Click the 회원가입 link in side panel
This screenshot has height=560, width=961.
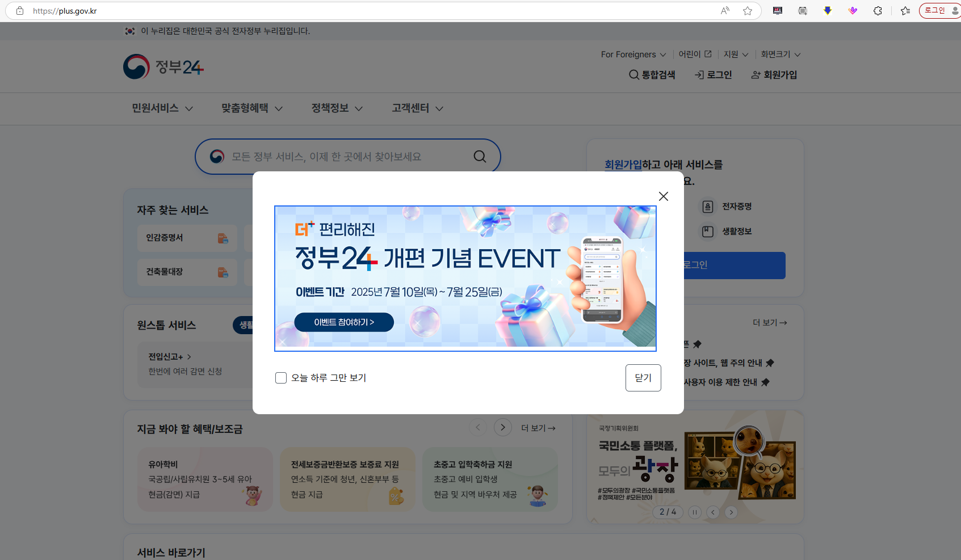(623, 165)
